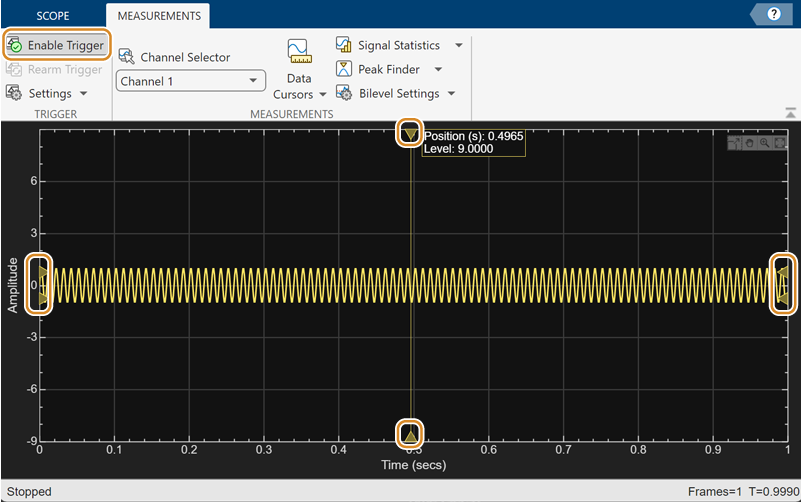The width and height of the screenshot is (801, 502).
Task: Select the pan hand tool on plot
Action: (x=749, y=143)
